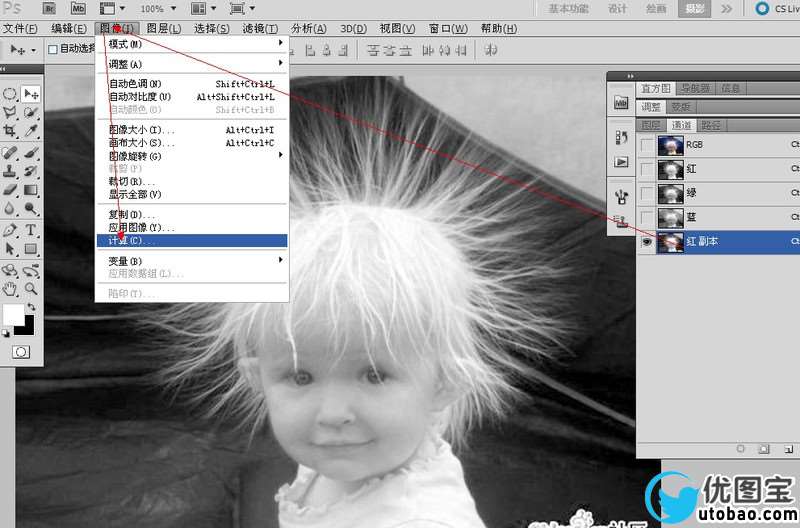The height and width of the screenshot is (528, 800).
Task: Select the Elliptical Marquee tool
Action: (10, 94)
